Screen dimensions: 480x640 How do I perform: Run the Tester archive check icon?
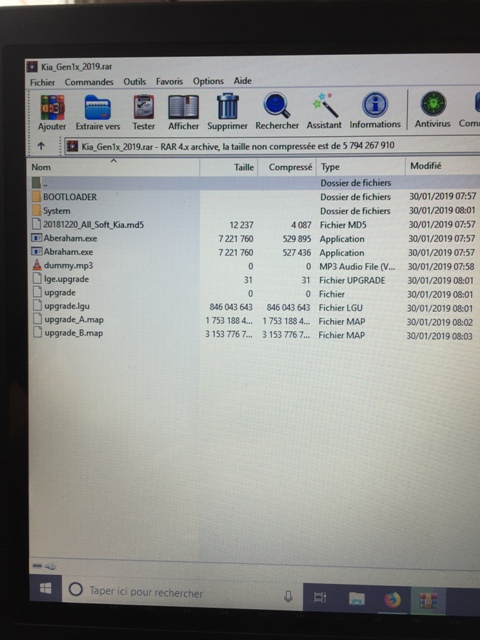(x=144, y=107)
